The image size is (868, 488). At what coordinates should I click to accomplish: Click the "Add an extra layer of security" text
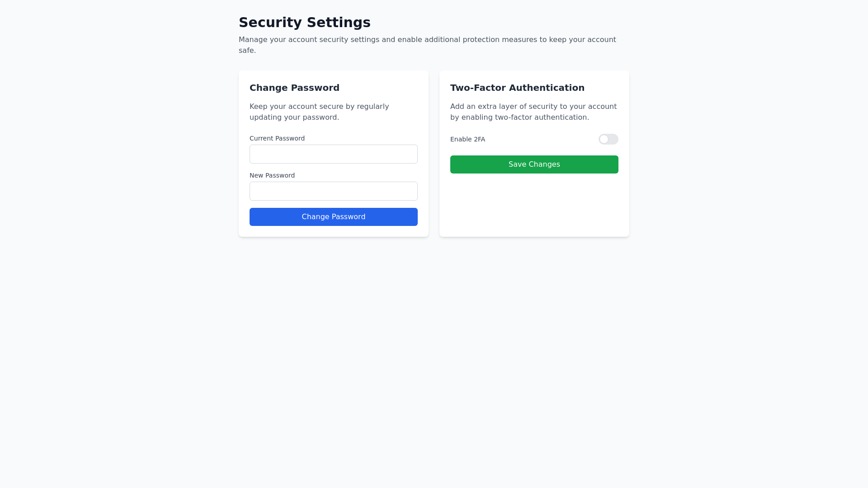point(533,107)
